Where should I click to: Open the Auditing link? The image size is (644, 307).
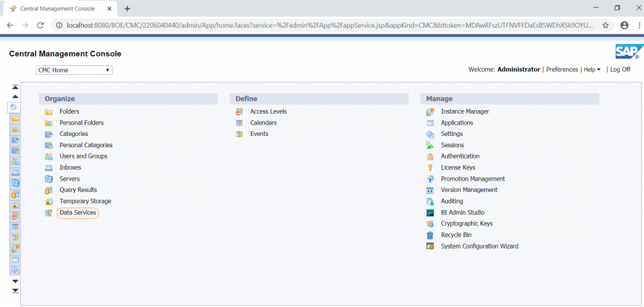[452, 201]
